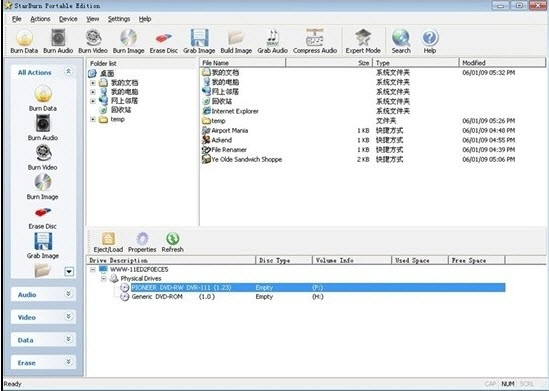This screenshot has height=391, width=549.
Task: Open the Actions menu
Action: [x=40, y=19]
